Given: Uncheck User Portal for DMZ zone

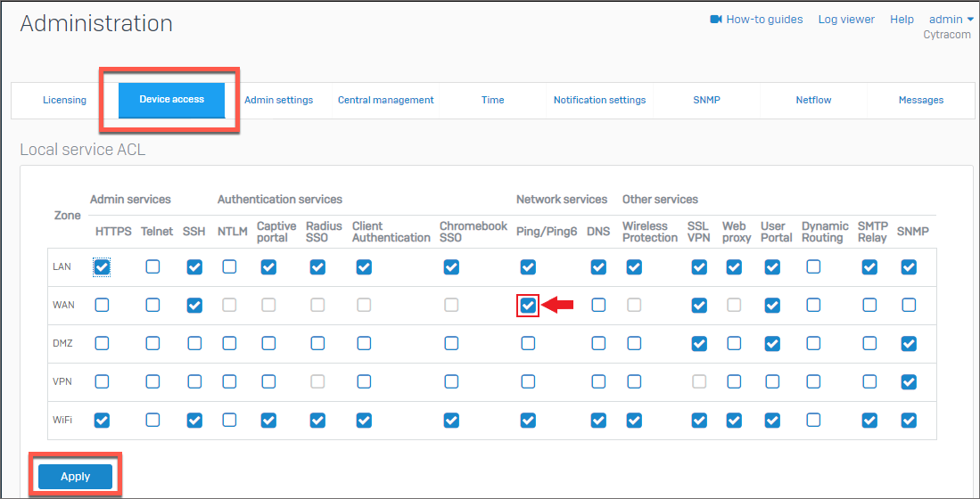Looking at the screenshot, I should tap(772, 343).
